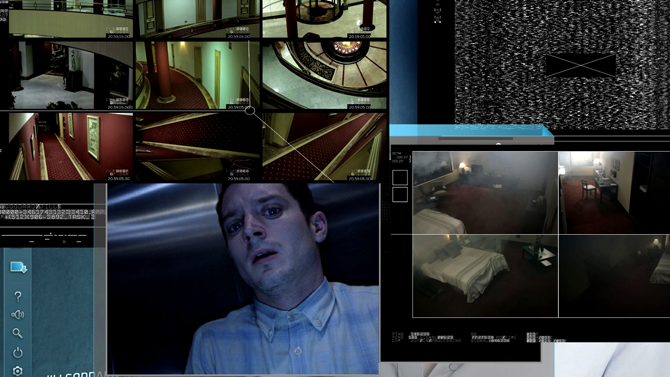Select the white bed room feed
670x377 pixels.
[485, 276]
